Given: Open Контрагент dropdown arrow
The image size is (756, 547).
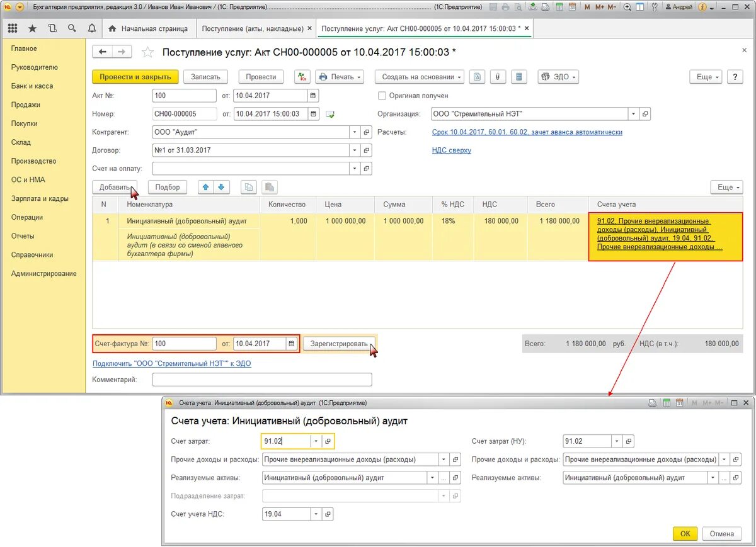Looking at the screenshot, I should click(x=355, y=132).
